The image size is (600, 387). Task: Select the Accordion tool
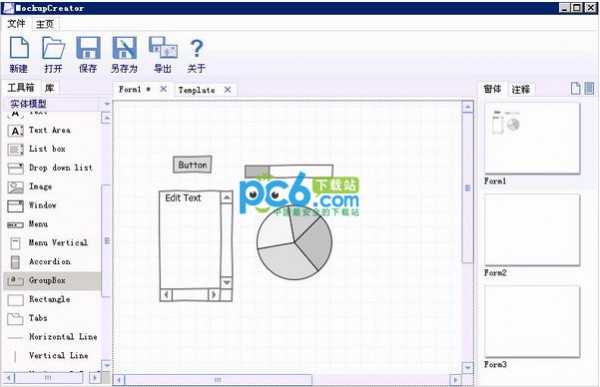point(52,261)
